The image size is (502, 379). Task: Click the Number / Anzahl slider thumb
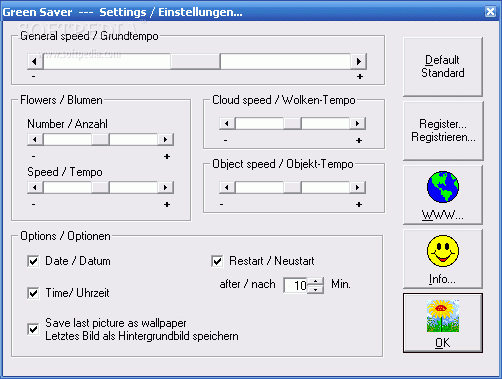100,139
